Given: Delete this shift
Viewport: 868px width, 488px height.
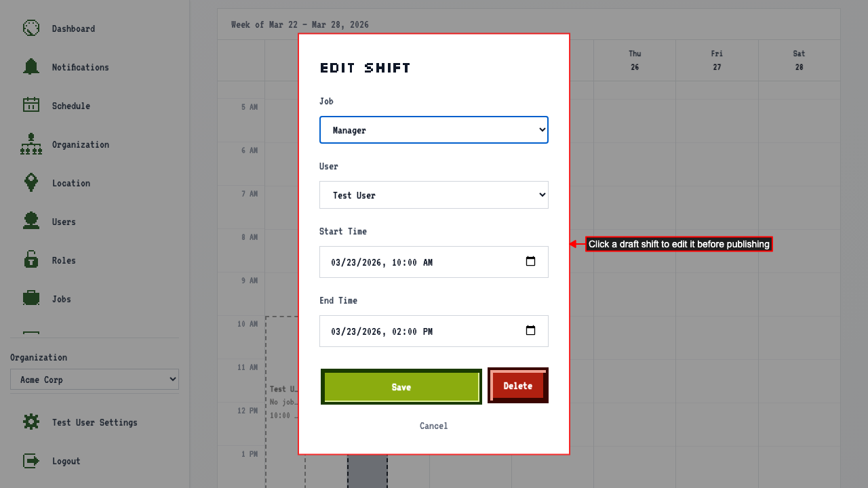Looking at the screenshot, I should 518,386.
